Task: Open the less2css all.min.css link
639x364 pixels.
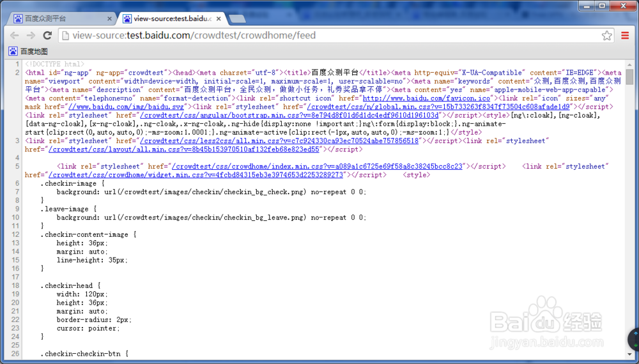Action: click(x=279, y=141)
